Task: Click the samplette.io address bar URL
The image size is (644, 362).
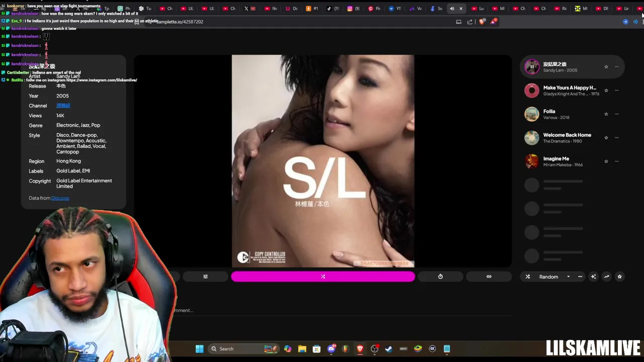Action: pyautogui.click(x=180, y=22)
